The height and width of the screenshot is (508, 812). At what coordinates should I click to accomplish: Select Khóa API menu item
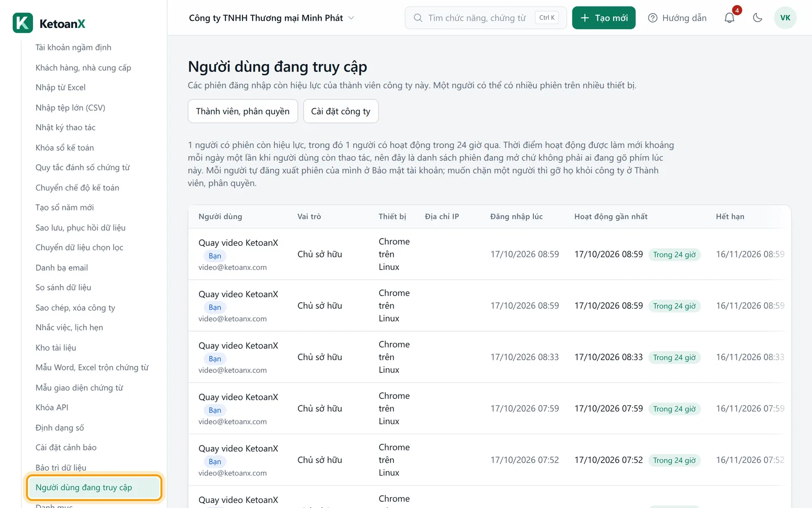pyautogui.click(x=52, y=407)
